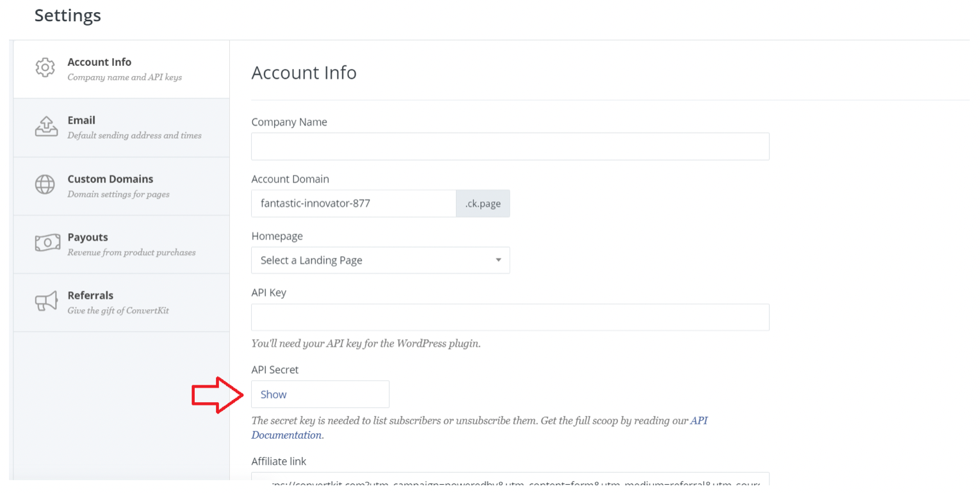Click the Account Info page heading
Image resolution: width=980 pixels, height=493 pixels.
(x=304, y=73)
